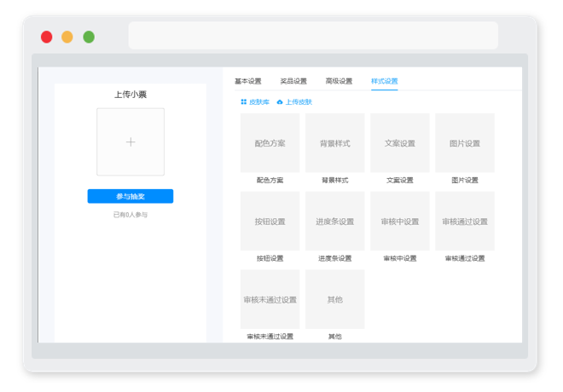Open the 按钮设置 tile
Image resolution: width=563 pixels, height=392 pixels.
pyautogui.click(x=270, y=221)
